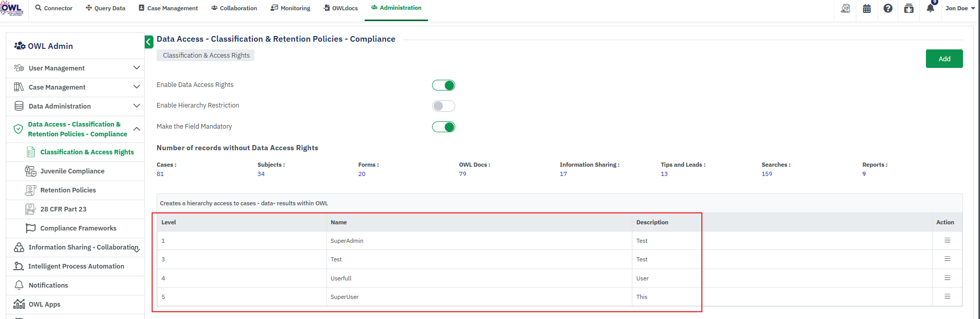Screen dimensions: 980x319
Task: Toggle Enable Data Access Rights switch
Action: 443,85
